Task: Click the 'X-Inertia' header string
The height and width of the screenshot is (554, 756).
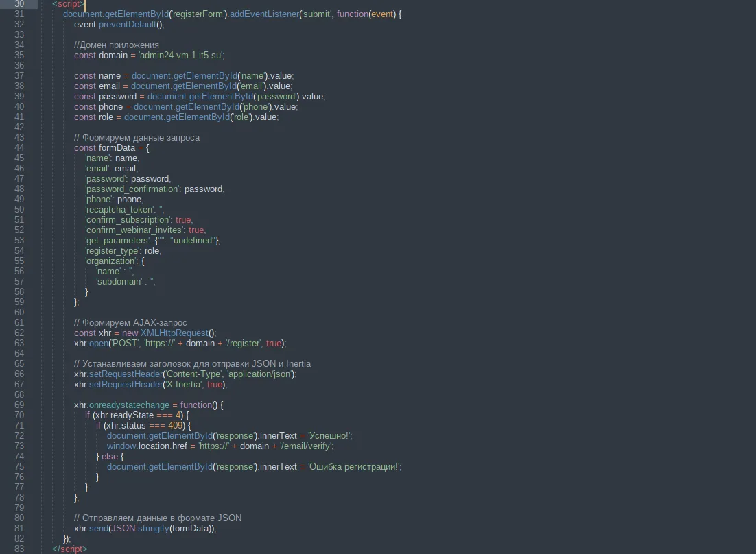Action: click(x=183, y=385)
